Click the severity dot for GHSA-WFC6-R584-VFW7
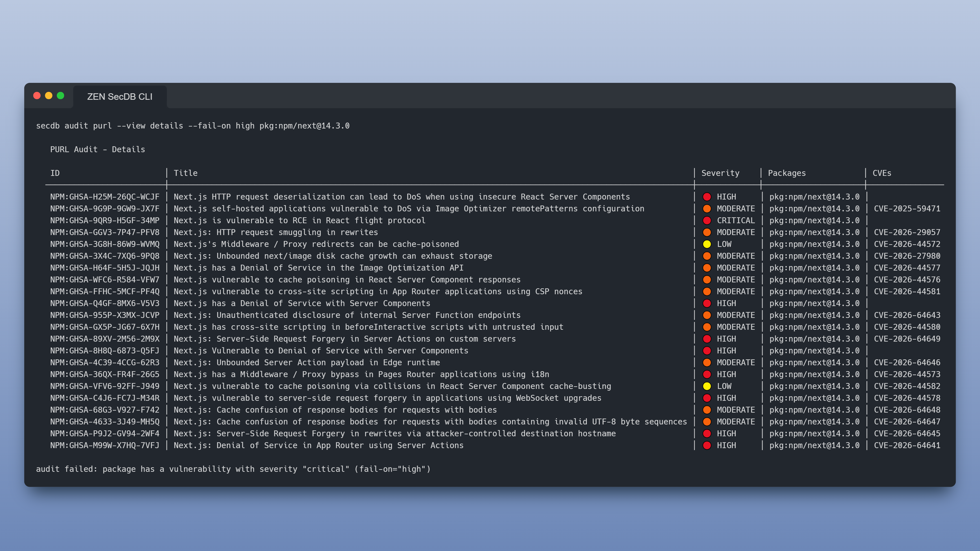 pos(707,280)
